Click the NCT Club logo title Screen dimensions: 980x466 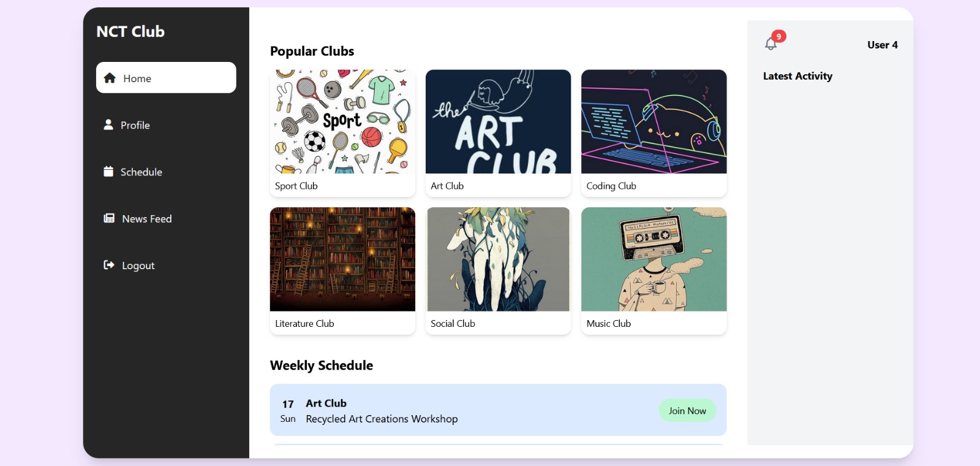[x=130, y=31]
